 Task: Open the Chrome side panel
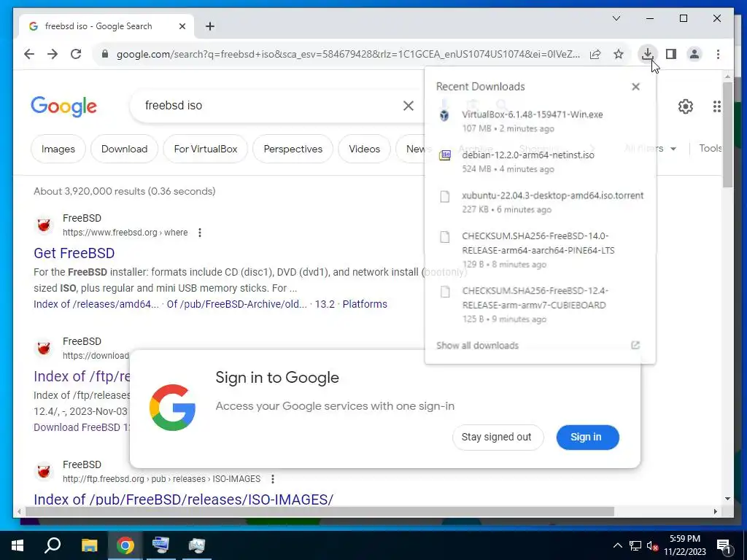pyautogui.click(x=671, y=54)
